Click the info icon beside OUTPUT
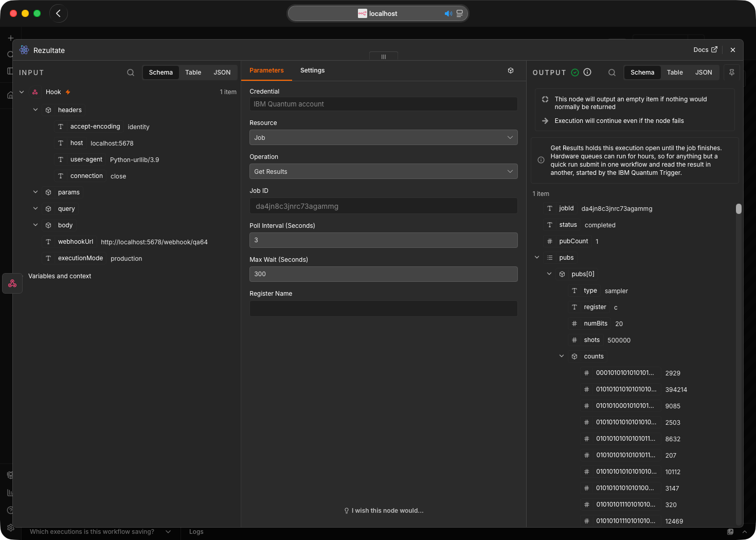 point(587,73)
